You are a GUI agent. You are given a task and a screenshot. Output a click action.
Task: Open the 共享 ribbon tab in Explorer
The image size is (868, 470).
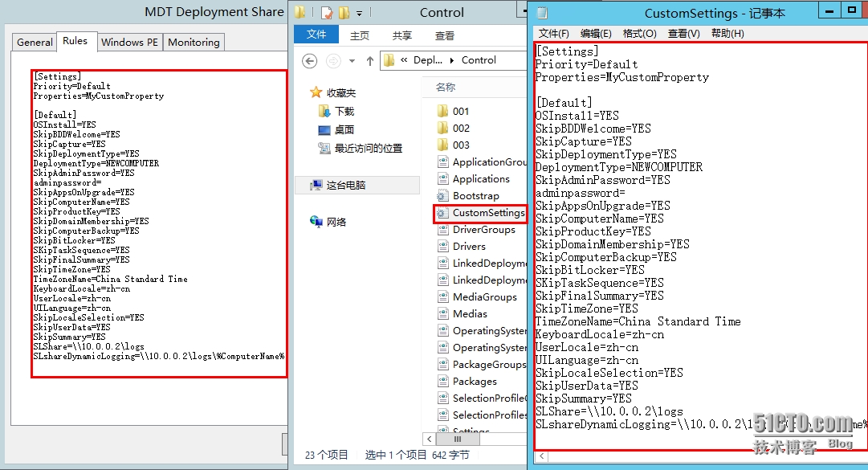coord(402,35)
